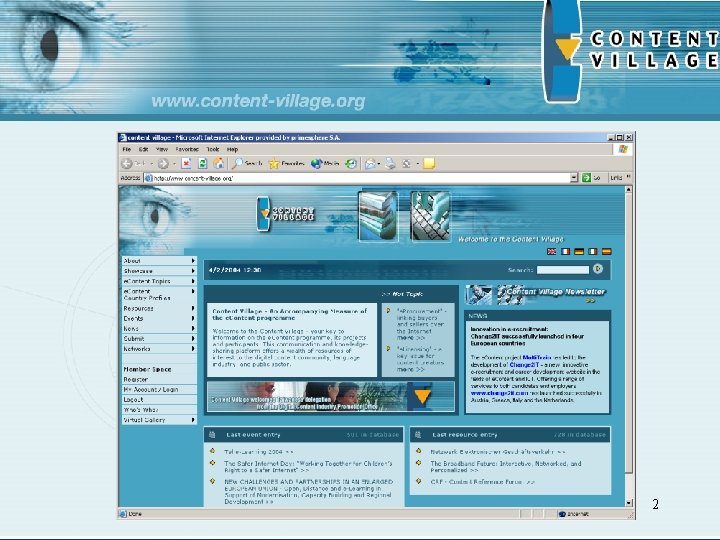Expand the Submit menu arrow
Viewport: 720px width, 540px height.
(193, 338)
